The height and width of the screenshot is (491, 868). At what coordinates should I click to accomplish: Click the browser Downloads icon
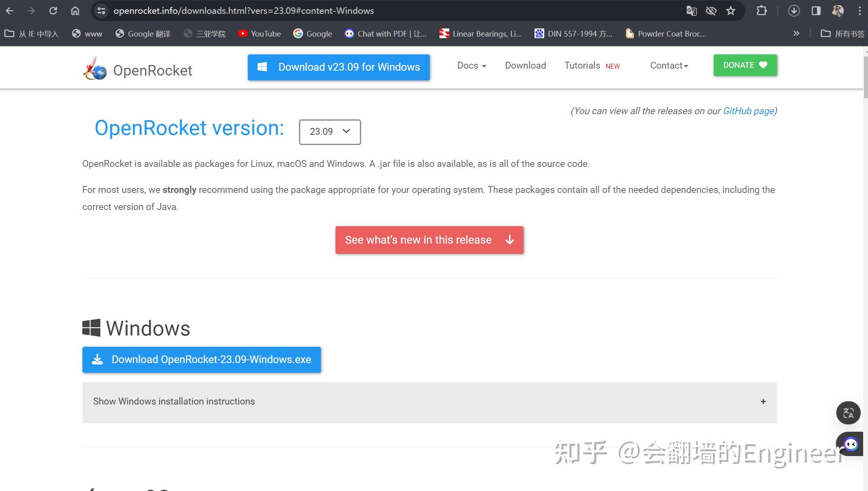793,11
